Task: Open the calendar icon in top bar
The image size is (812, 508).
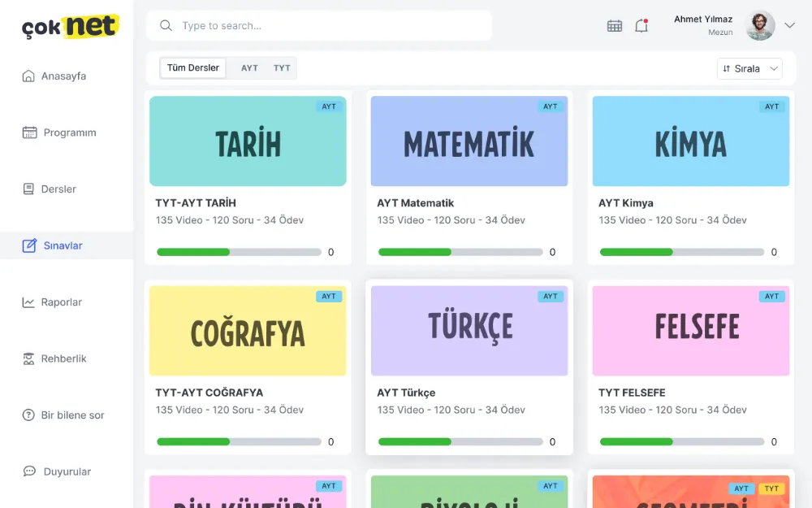Action: click(x=615, y=26)
